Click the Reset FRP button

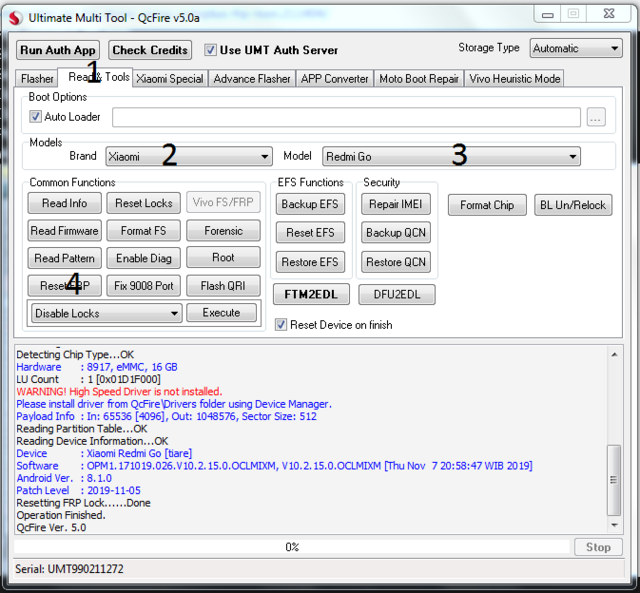pos(64,286)
